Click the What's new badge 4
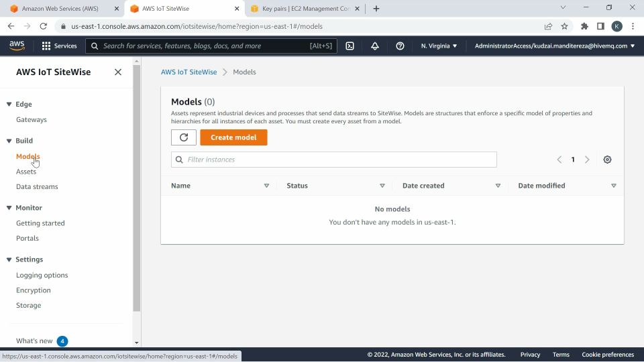644x362 pixels. 62,341
